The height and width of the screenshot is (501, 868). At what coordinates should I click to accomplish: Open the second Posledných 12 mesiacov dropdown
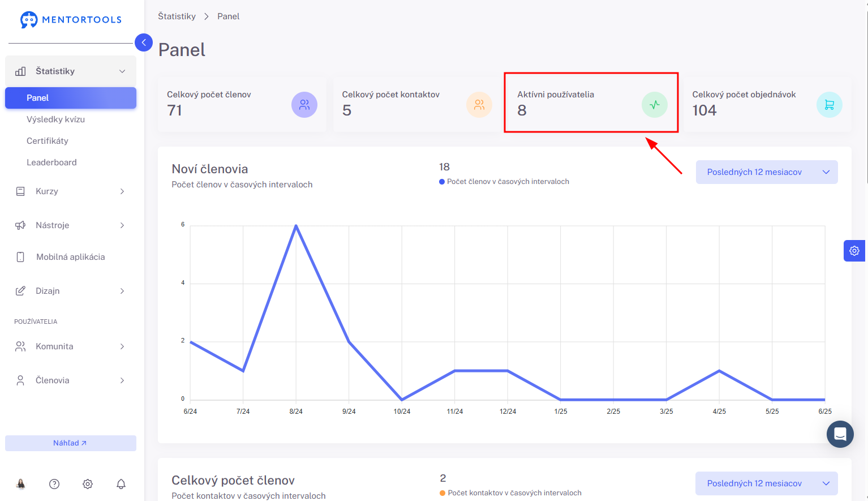pos(767,483)
